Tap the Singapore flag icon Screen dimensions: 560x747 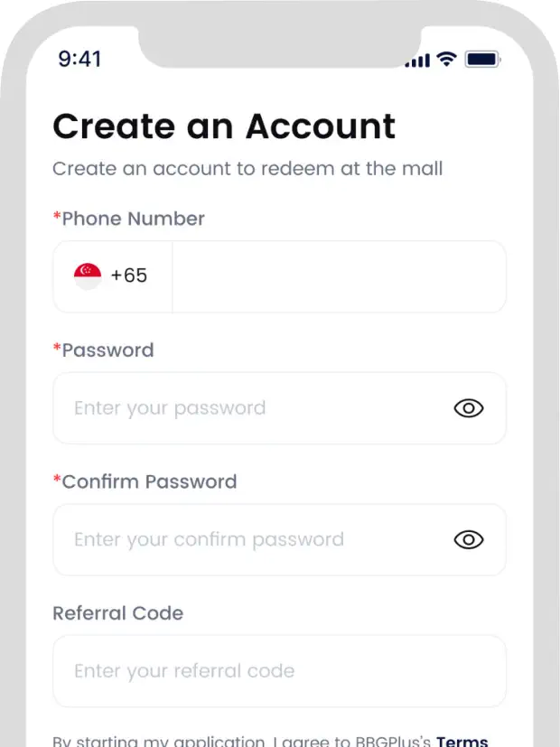pos(88,275)
